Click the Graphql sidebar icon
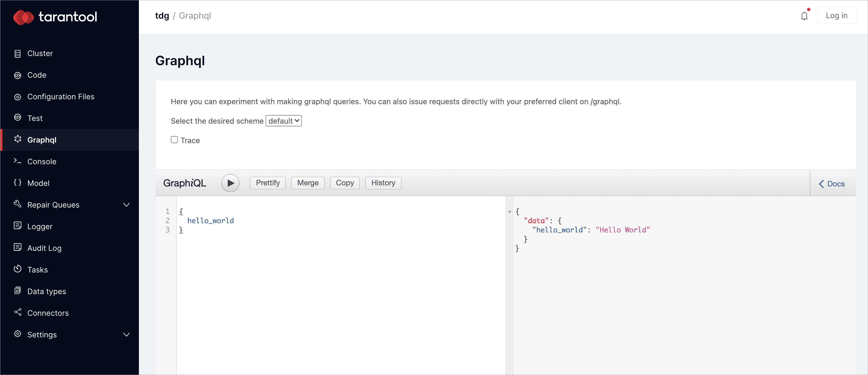This screenshot has height=375, width=868. click(18, 139)
